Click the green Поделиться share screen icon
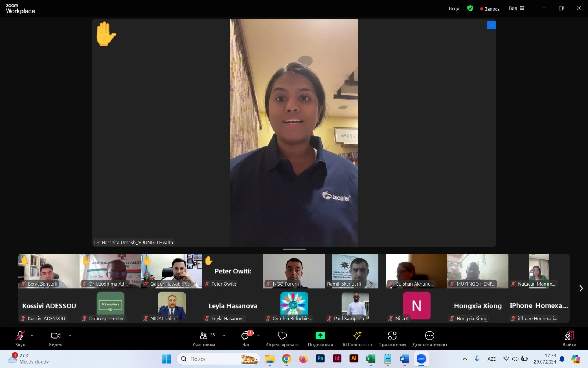Image resolution: width=588 pixels, height=368 pixels. point(320,335)
